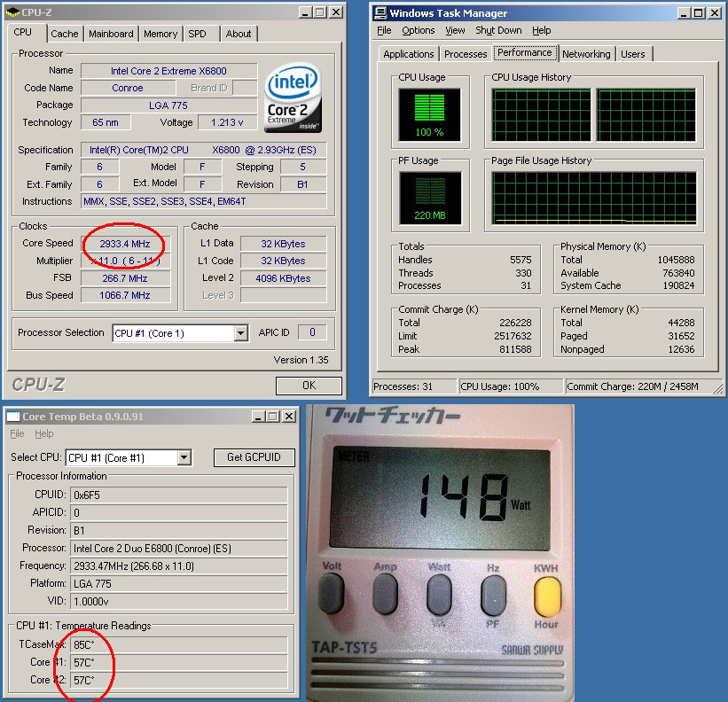Click the Technology value 65 nm
728x702 pixels.
pos(106,122)
